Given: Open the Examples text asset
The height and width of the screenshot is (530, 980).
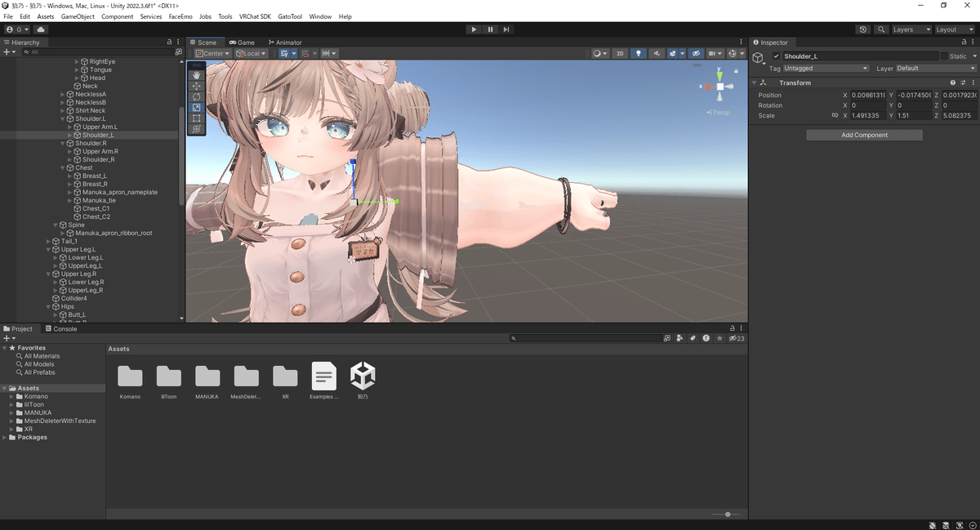Looking at the screenshot, I should 324,381.
